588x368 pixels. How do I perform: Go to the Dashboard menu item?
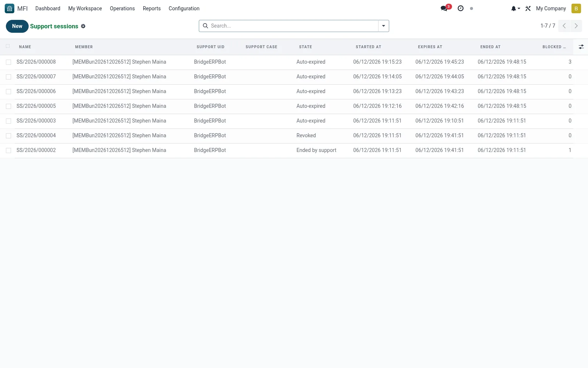coord(48,8)
